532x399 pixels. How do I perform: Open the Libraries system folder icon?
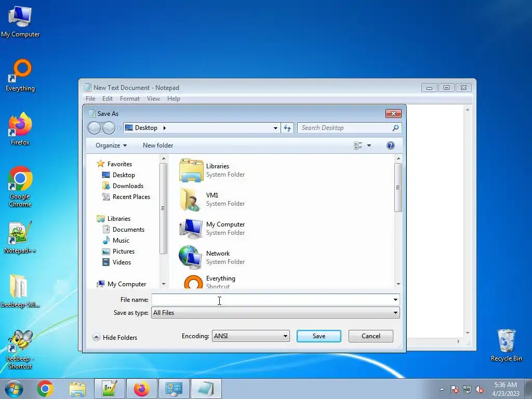pyautogui.click(x=191, y=170)
